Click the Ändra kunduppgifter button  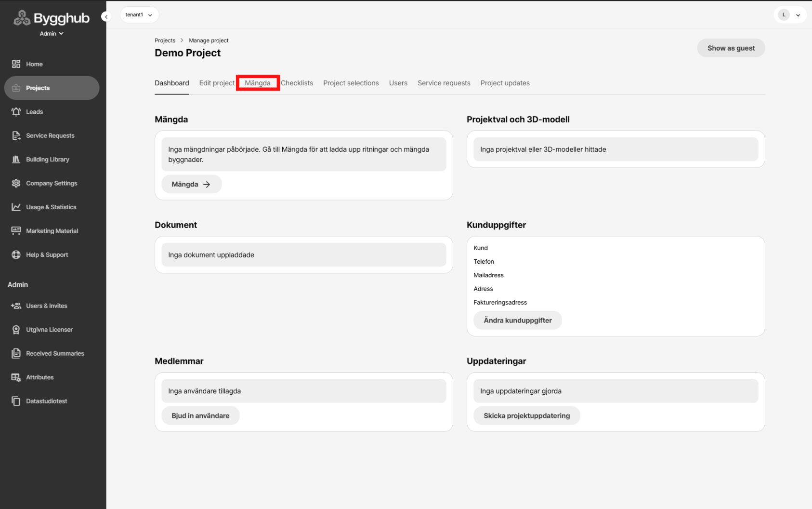point(517,321)
